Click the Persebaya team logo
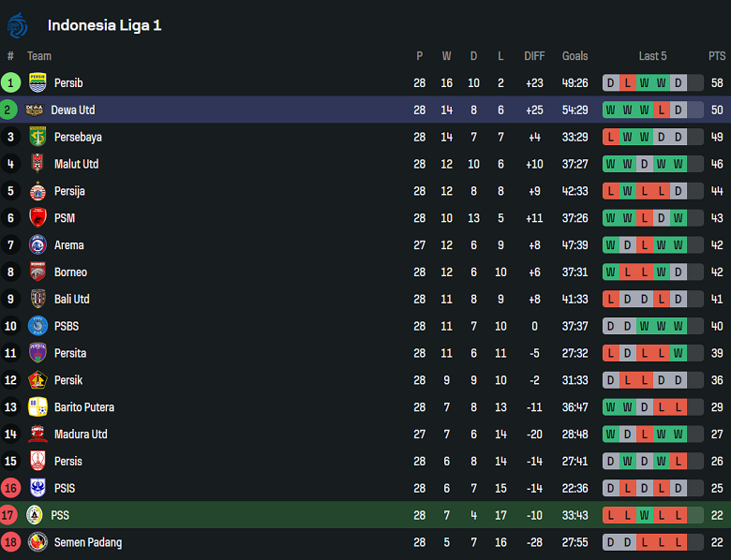The image size is (731, 560). pos(37,137)
